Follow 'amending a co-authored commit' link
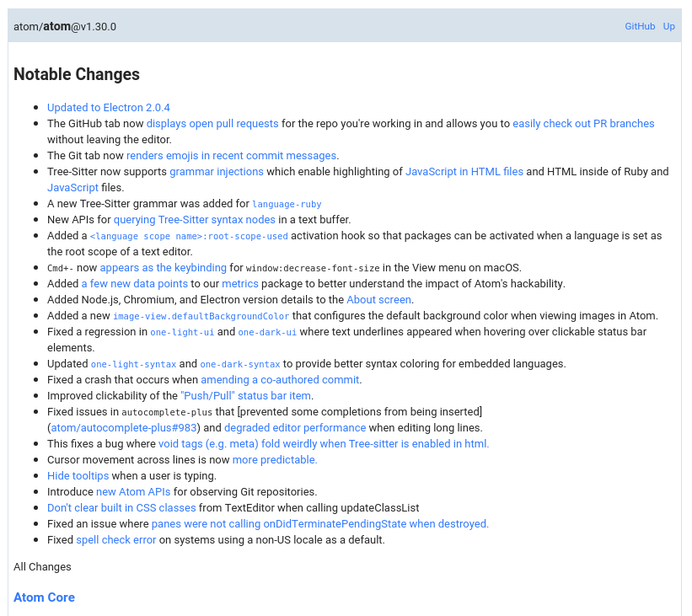Screen dimensions: 692x616 [x=280, y=380]
